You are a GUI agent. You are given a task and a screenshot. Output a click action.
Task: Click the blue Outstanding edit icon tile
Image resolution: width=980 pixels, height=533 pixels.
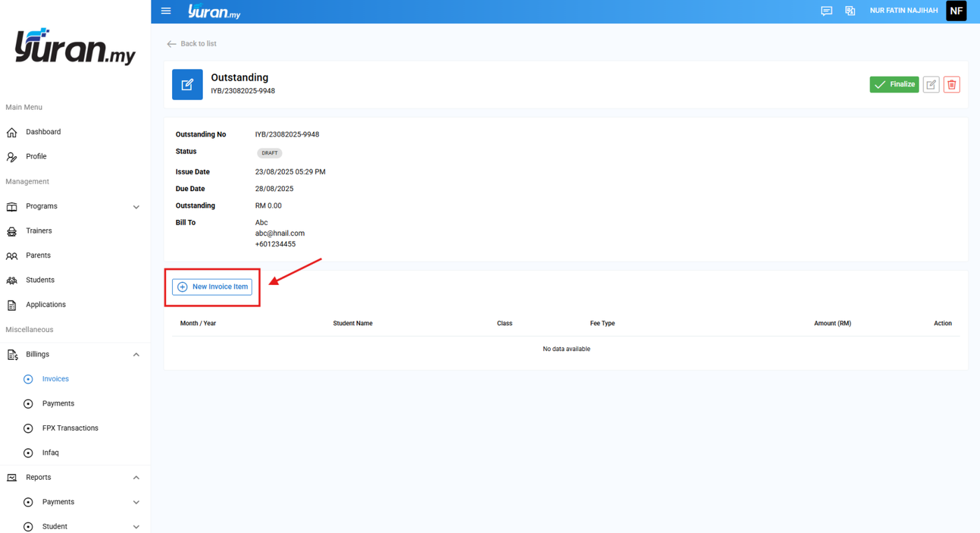click(188, 85)
